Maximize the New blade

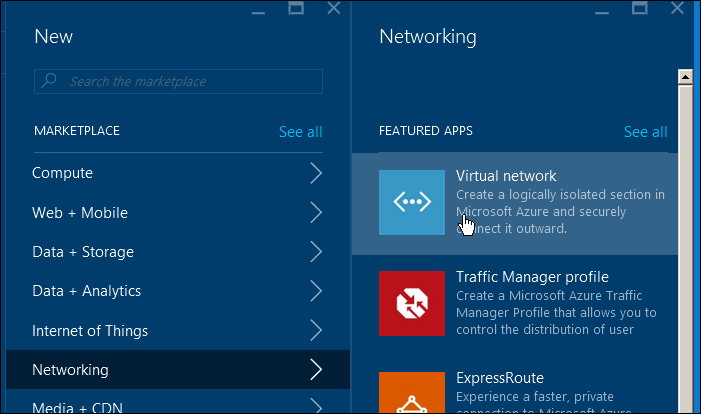296,8
